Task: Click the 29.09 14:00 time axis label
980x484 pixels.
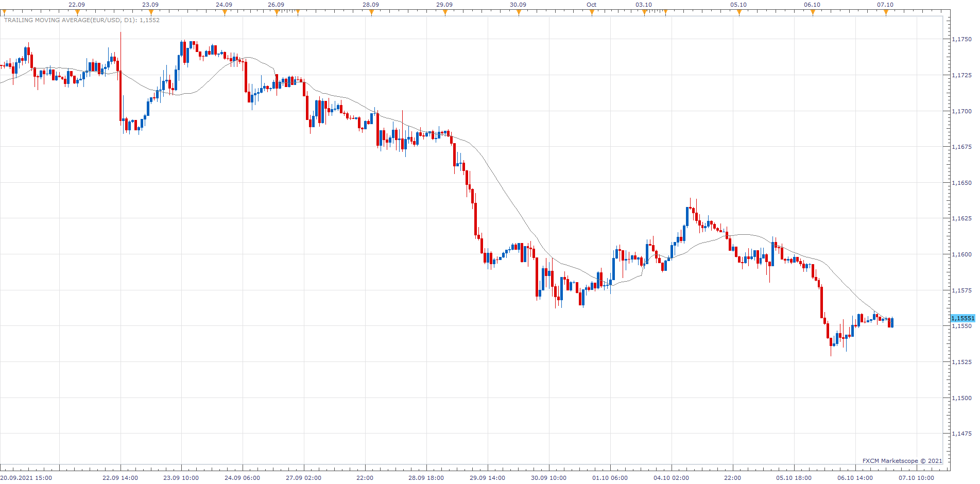Action: click(x=487, y=478)
